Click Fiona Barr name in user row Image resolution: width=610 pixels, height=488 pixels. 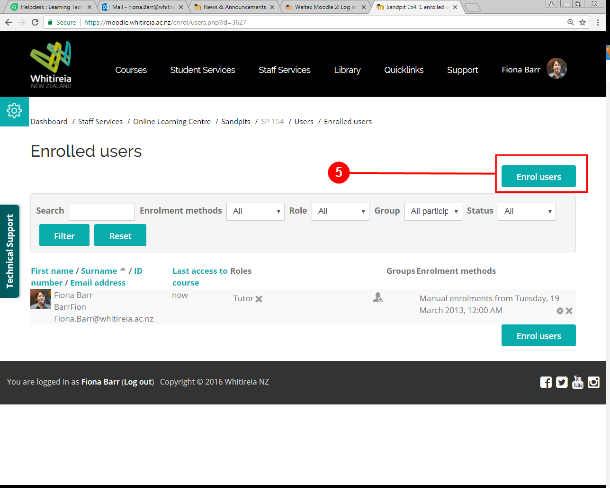(73, 295)
